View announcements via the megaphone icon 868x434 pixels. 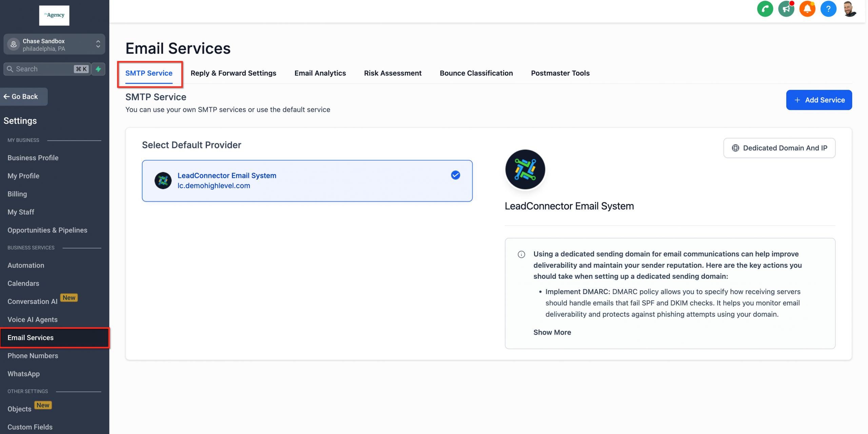coord(786,8)
